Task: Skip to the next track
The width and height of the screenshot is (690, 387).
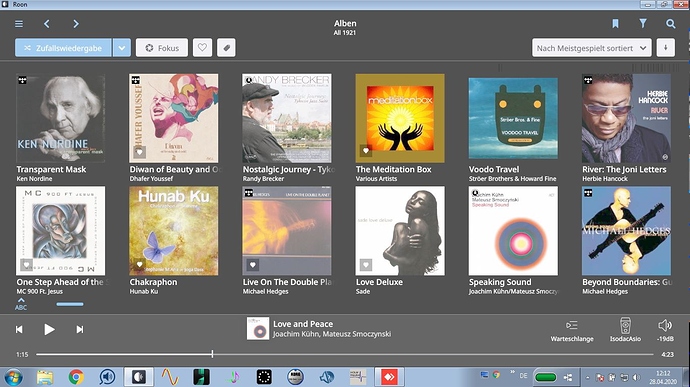Action: tap(80, 329)
